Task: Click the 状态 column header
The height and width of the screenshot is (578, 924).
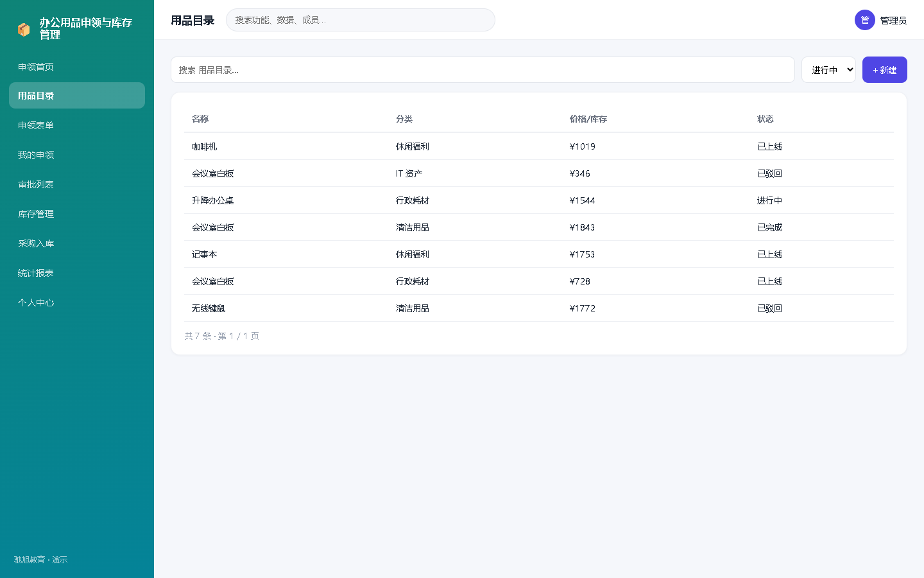Action: coord(766,119)
